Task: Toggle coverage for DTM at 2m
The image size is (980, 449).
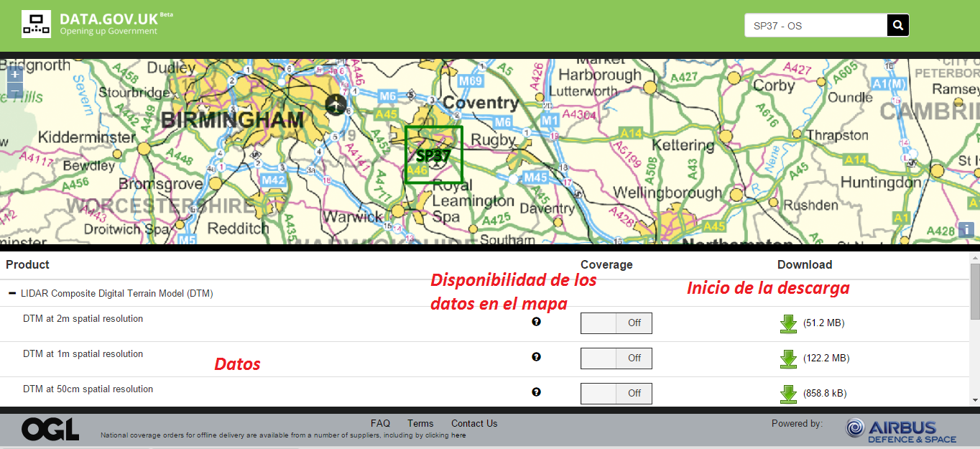Action: (616, 323)
